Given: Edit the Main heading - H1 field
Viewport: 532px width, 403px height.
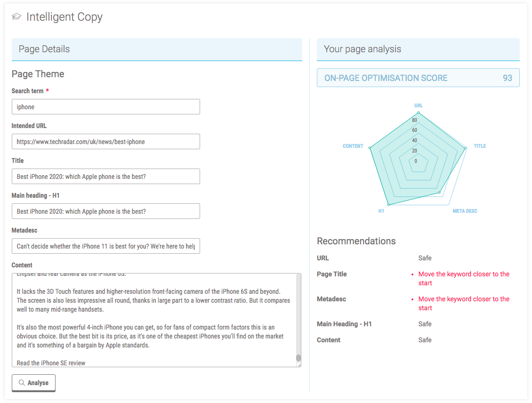Looking at the screenshot, I should click(x=106, y=211).
